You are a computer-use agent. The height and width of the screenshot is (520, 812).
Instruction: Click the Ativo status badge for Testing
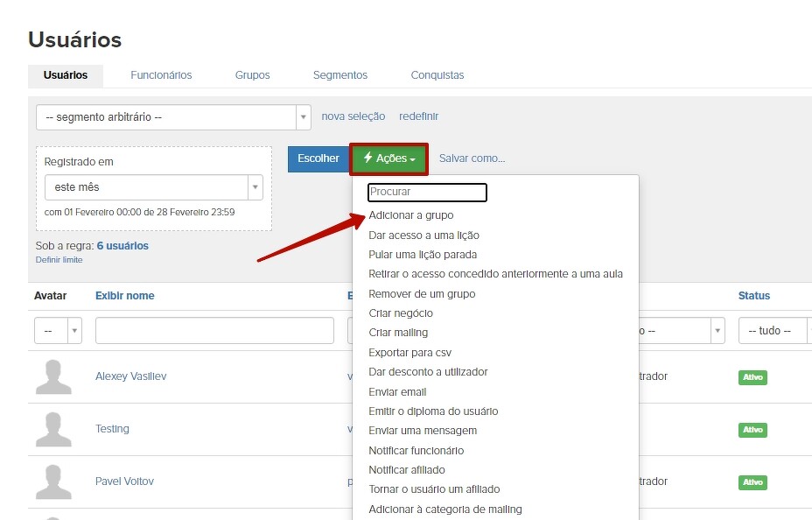coord(752,430)
